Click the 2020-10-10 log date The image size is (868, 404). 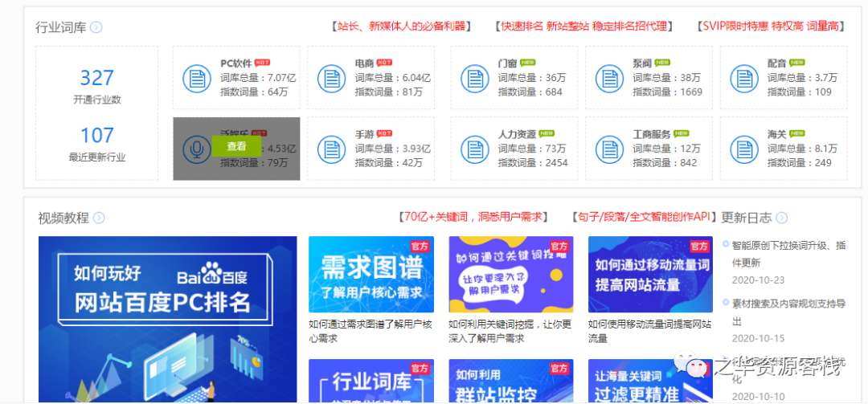pos(758,396)
